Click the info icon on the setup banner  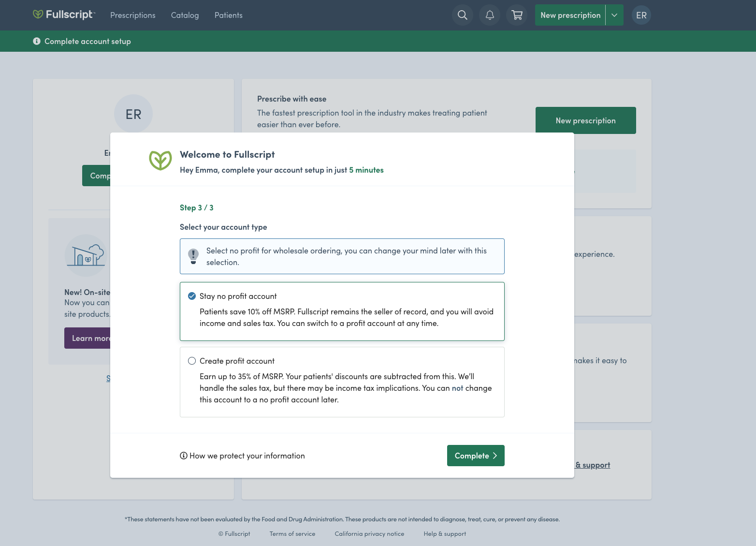[37, 41]
